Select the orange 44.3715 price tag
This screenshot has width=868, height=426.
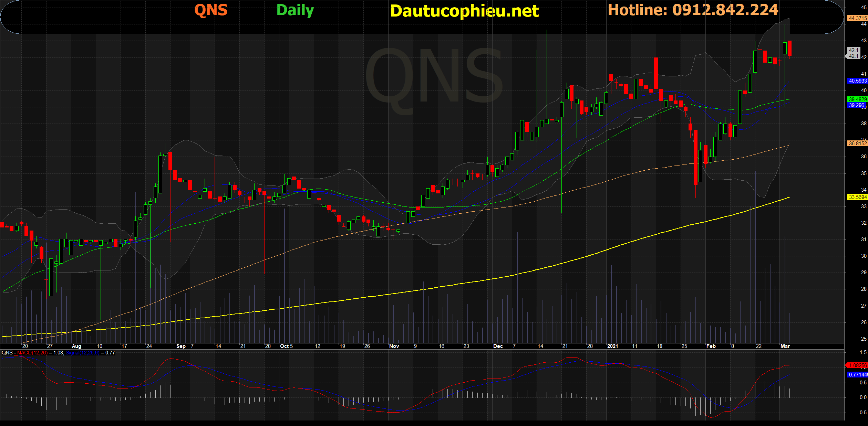pyautogui.click(x=857, y=18)
